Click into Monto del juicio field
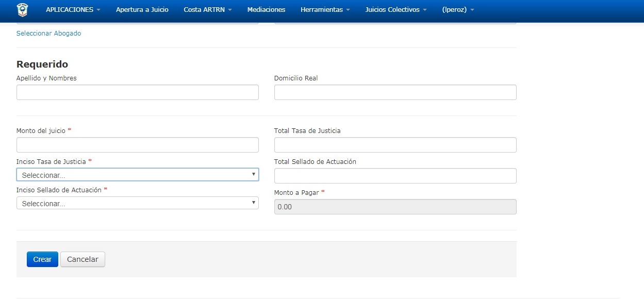 click(137, 145)
